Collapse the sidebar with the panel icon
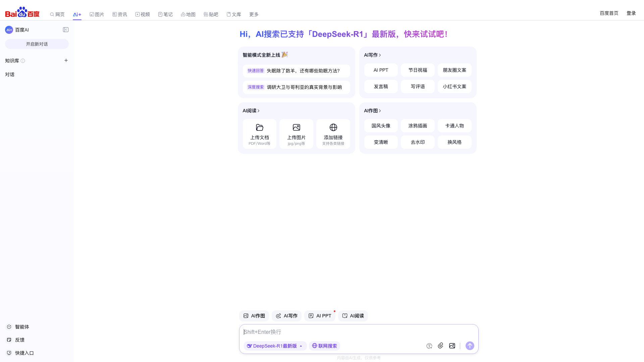This screenshot has width=644, height=362. click(66, 30)
